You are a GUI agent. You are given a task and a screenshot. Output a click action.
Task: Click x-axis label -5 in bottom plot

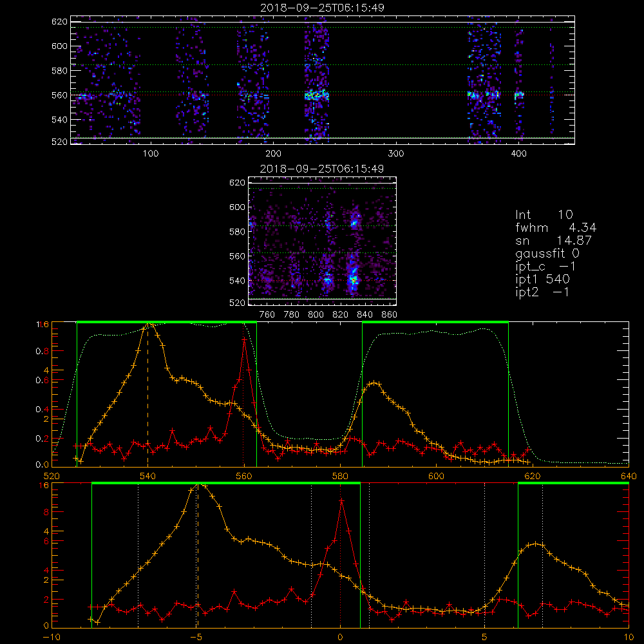(196, 638)
